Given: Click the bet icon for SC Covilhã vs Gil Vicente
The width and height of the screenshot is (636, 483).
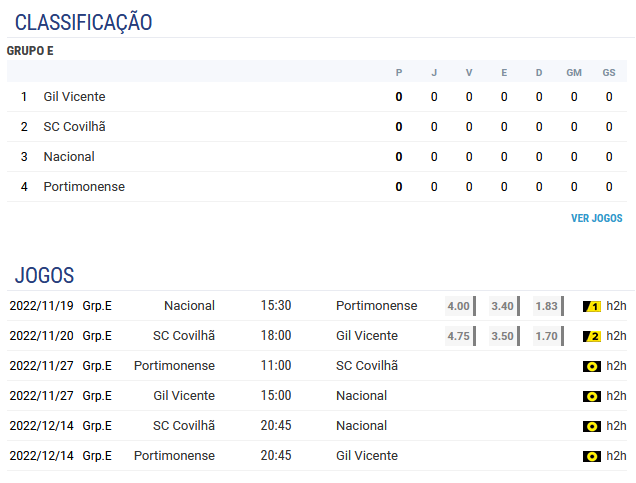Looking at the screenshot, I should point(592,337).
